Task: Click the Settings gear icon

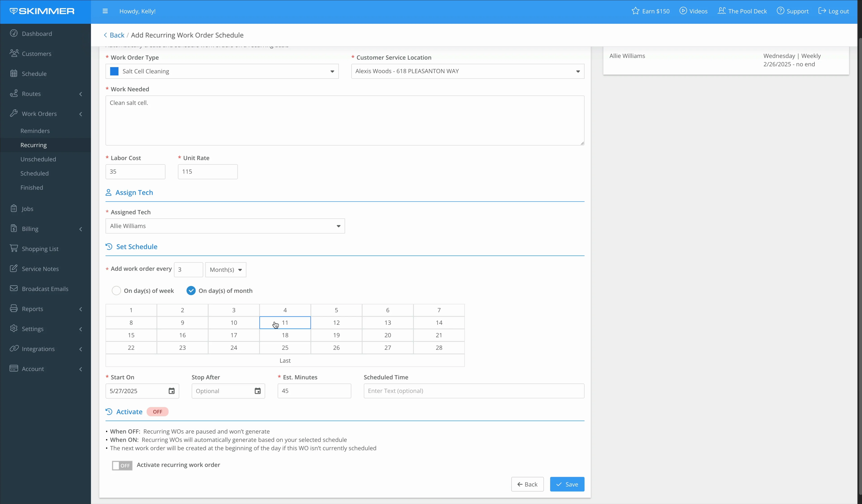Action: point(14,328)
